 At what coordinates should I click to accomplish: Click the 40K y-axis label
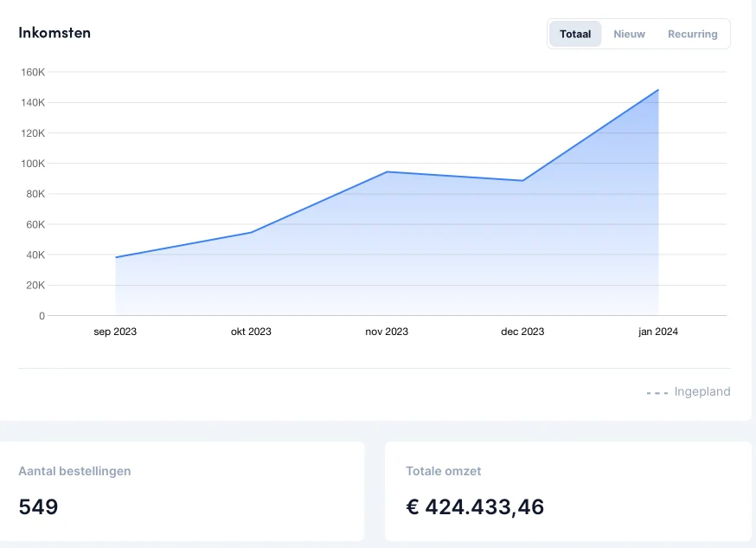tap(35, 255)
